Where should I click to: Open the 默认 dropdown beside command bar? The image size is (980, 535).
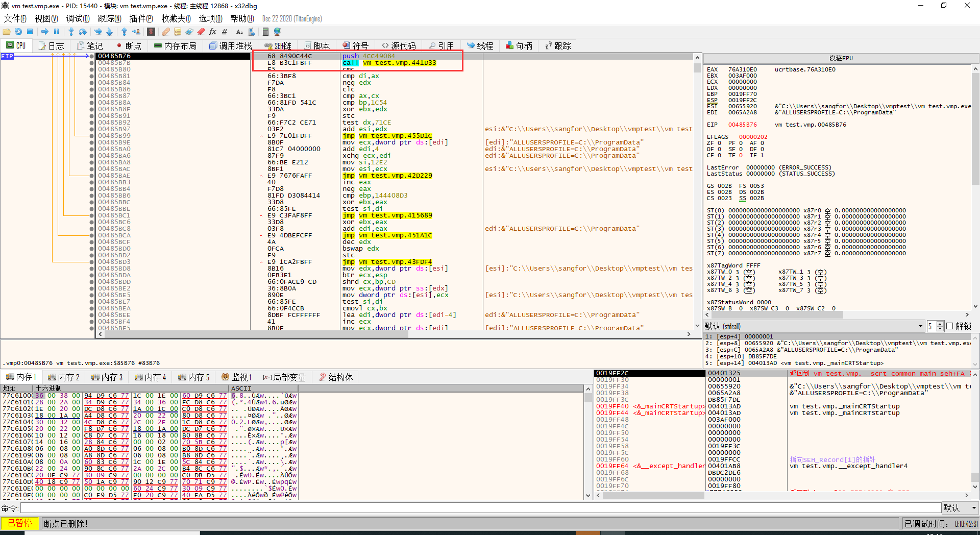tap(960, 508)
